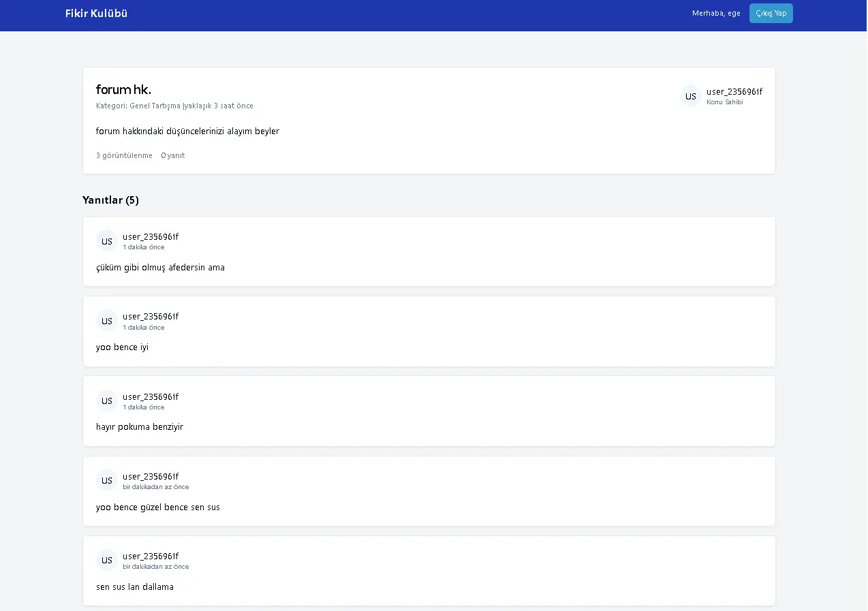Click the "3 görüntülenme" view count
Screen dimensions: 868x611
coord(124,155)
